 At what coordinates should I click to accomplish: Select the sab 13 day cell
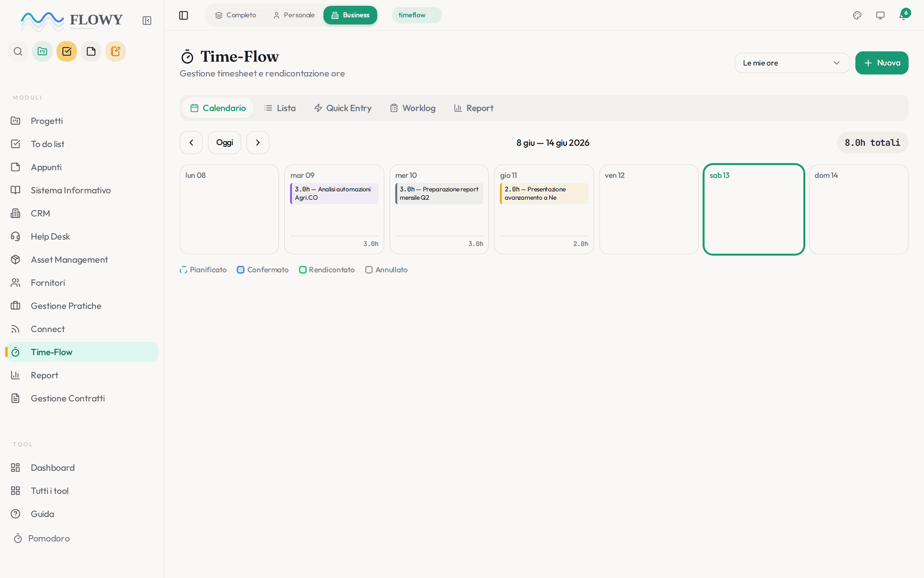(x=754, y=209)
